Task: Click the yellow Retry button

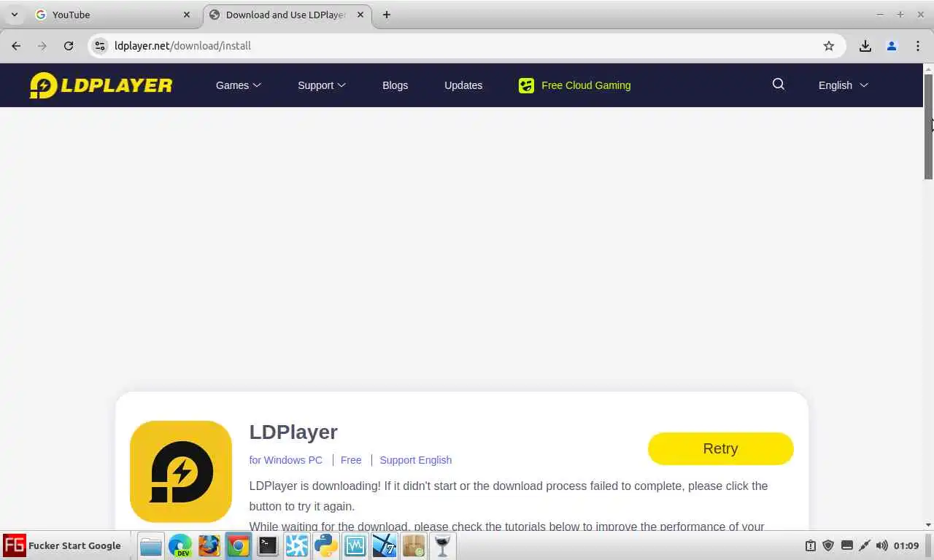Action: [x=720, y=448]
